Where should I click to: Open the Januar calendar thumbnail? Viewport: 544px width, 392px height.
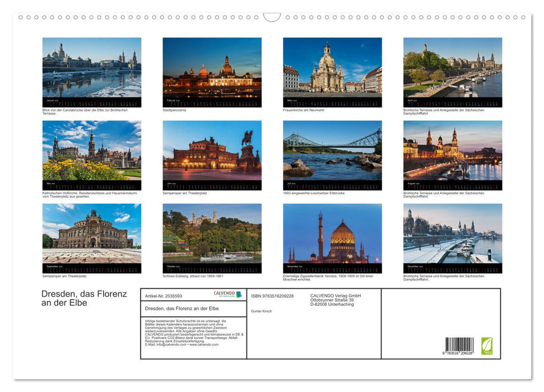[x=92, y=67]
